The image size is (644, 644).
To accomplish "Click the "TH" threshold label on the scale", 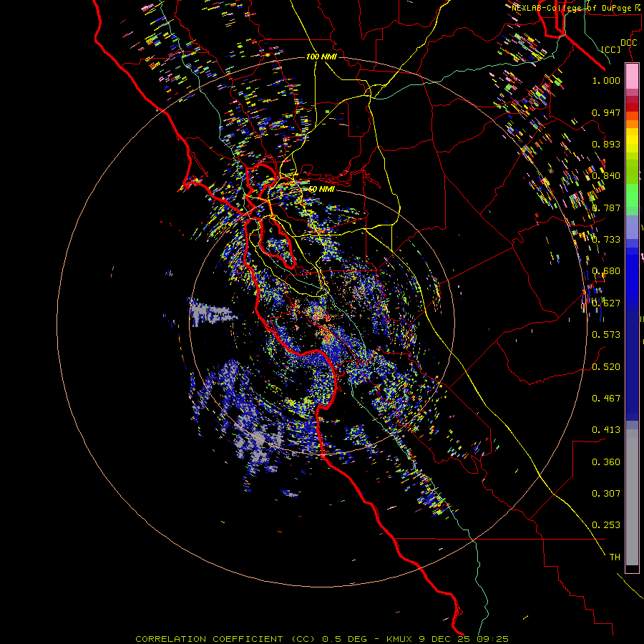I will (x=615, y=557).
